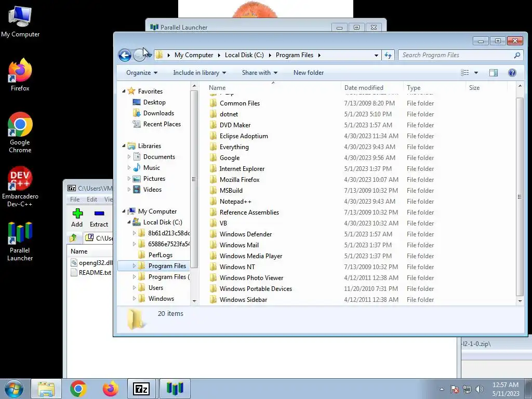
Task: Open Include in library dropdown
Action: point(199,73)
